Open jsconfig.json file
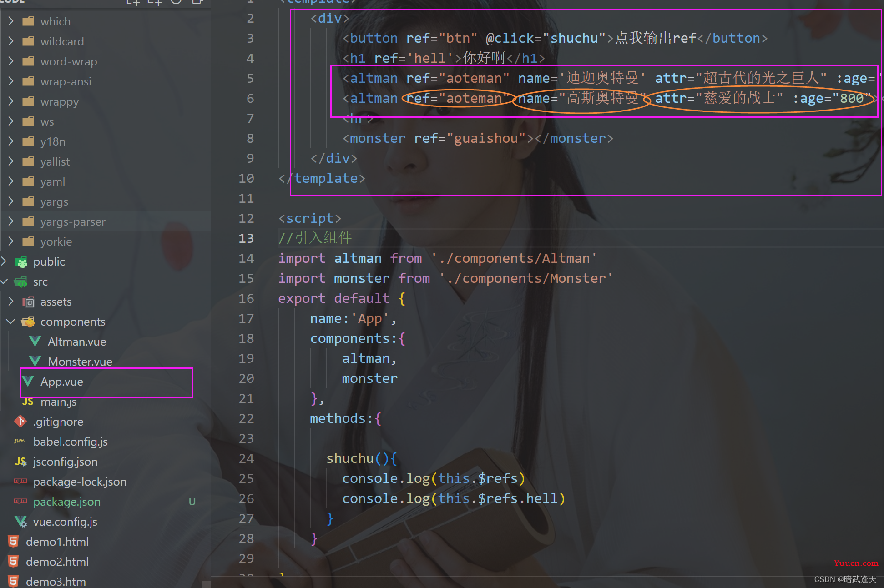 pos(66,462)
